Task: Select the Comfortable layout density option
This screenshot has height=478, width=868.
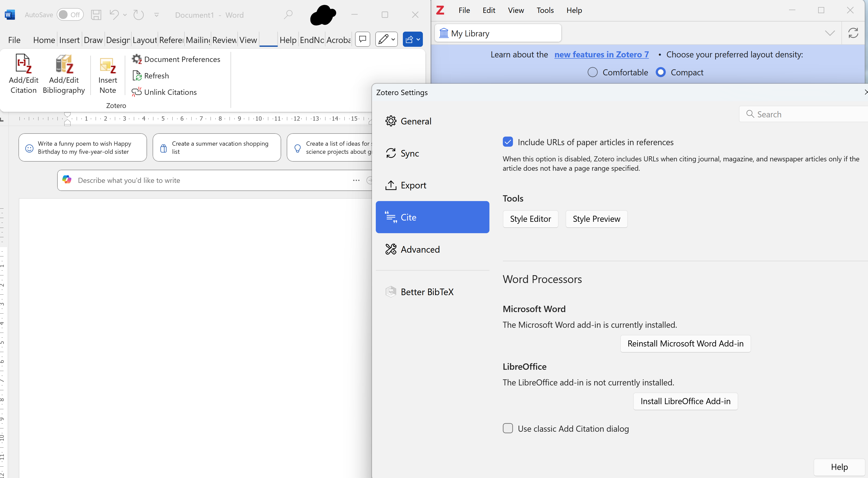Action: (592, 72)
